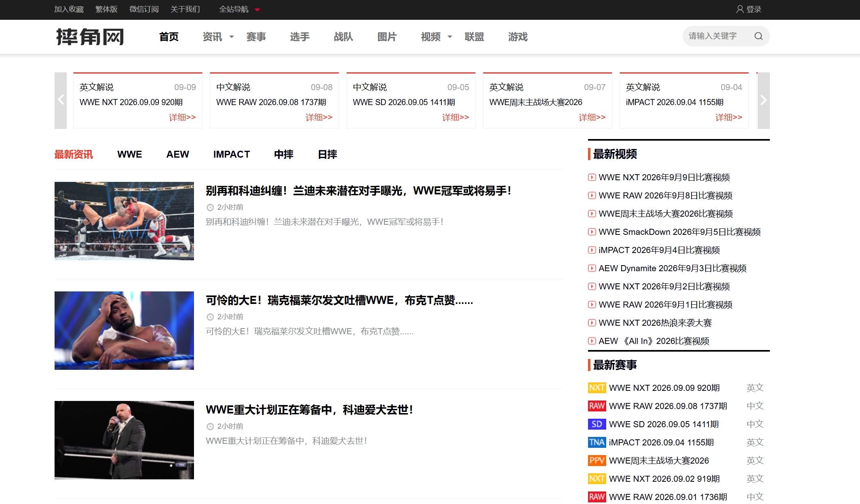Open AEW Dynamite 2026年9月3日比赛视频 link

point(672,268)
